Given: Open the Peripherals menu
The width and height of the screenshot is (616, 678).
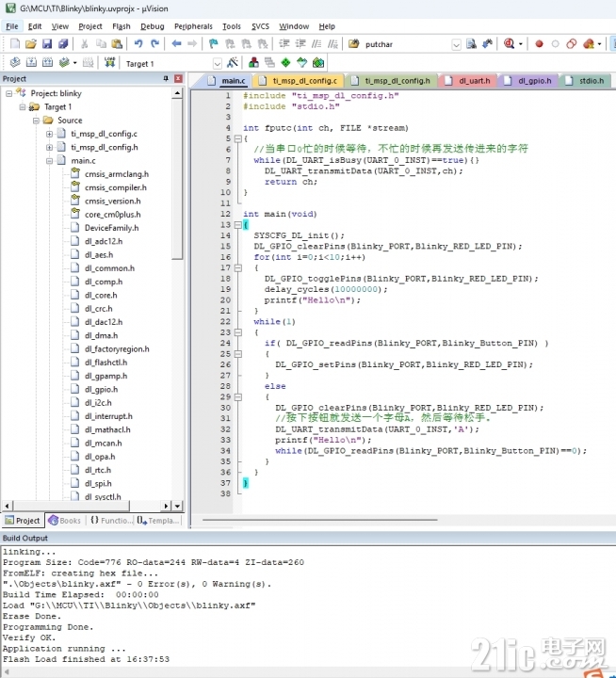Looking at the screenshot, I should point(193,26).
